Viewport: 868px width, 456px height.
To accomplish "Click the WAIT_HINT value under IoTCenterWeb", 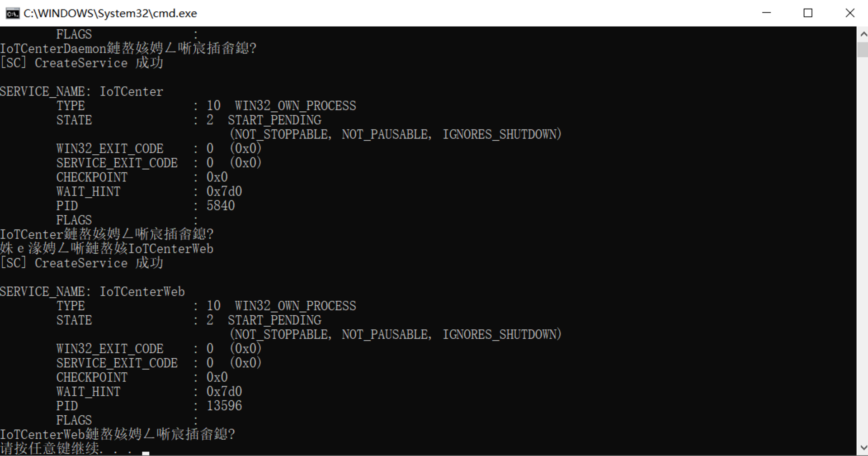I will 224,391.
